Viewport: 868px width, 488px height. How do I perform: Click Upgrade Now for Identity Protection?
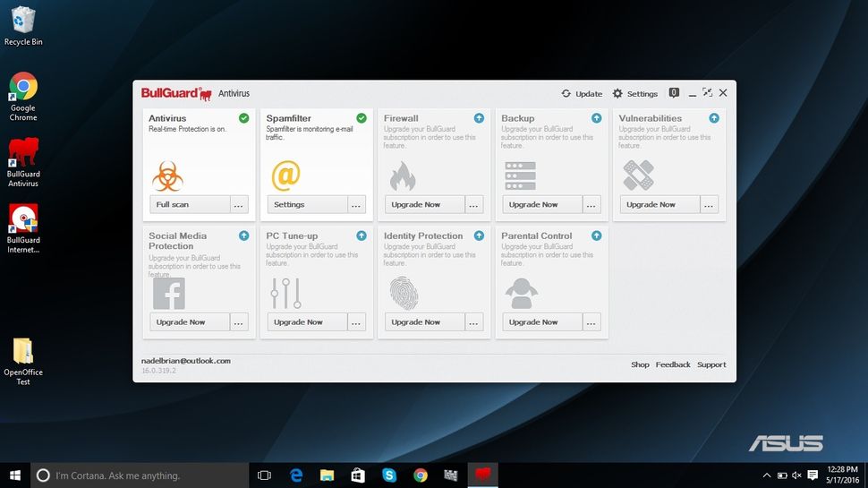(424, 321)
